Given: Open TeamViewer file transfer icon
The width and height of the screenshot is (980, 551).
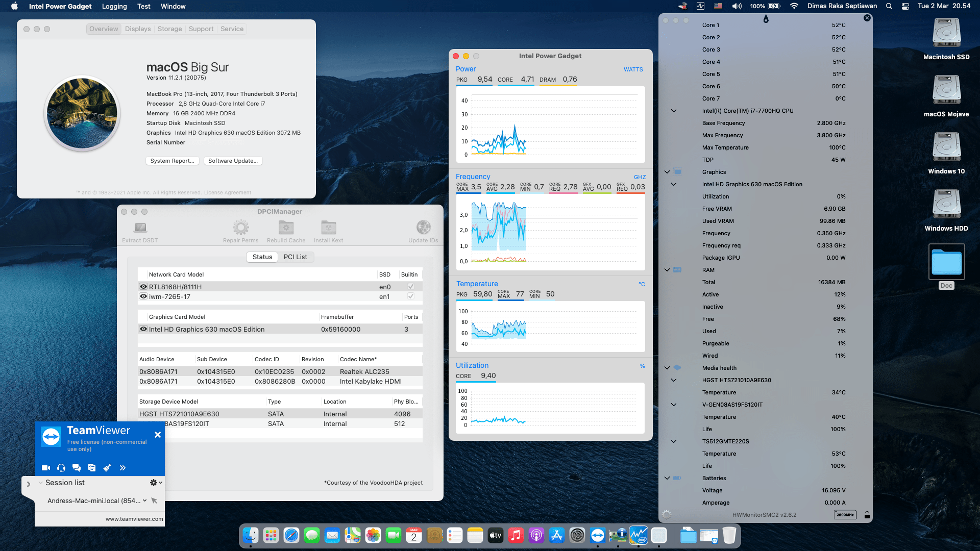Looking at the screenshot, I should [x=92, y=467].
